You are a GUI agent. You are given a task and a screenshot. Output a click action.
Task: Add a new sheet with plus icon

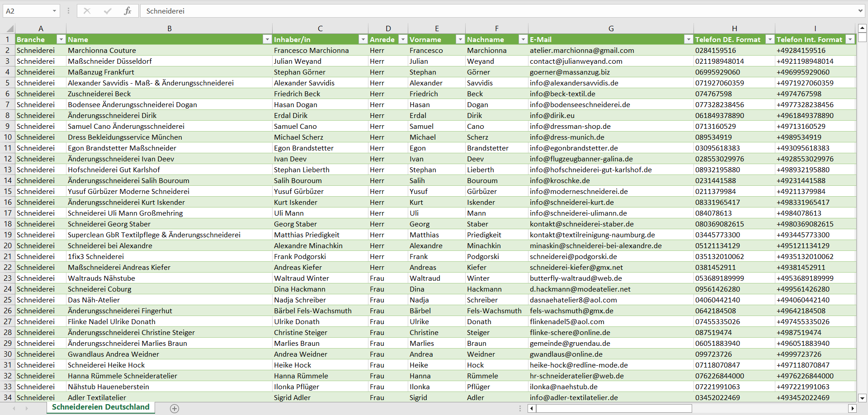[175, 409]
